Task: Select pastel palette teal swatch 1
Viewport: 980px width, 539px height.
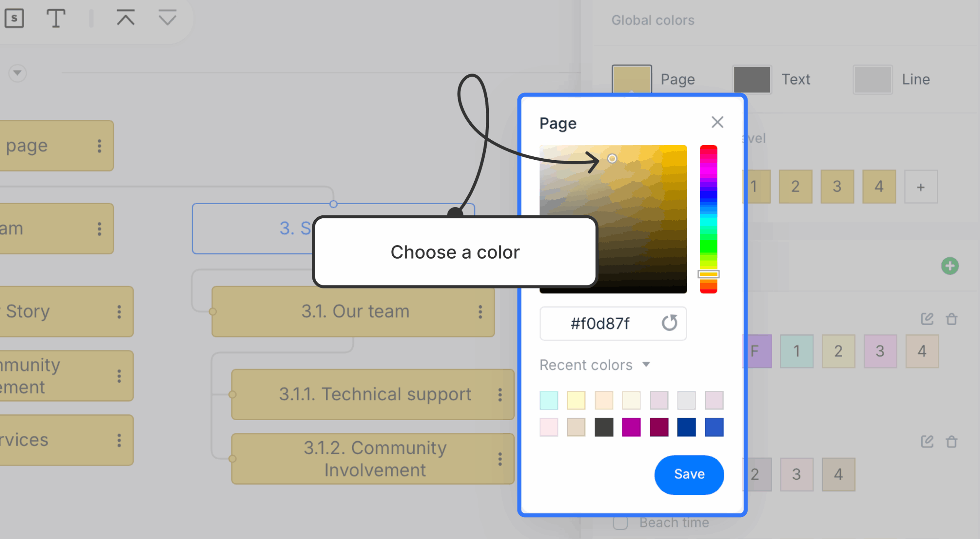Action: click(x=797, y=351)
